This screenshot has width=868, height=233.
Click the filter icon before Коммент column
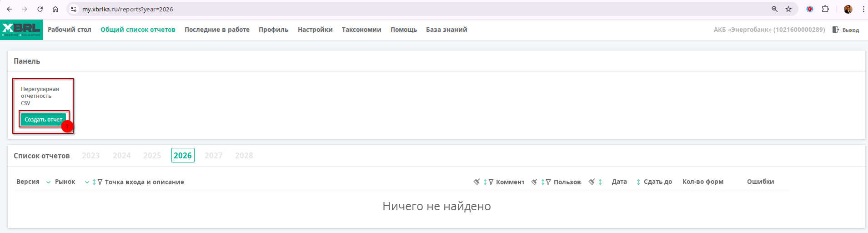click(491, 182)
